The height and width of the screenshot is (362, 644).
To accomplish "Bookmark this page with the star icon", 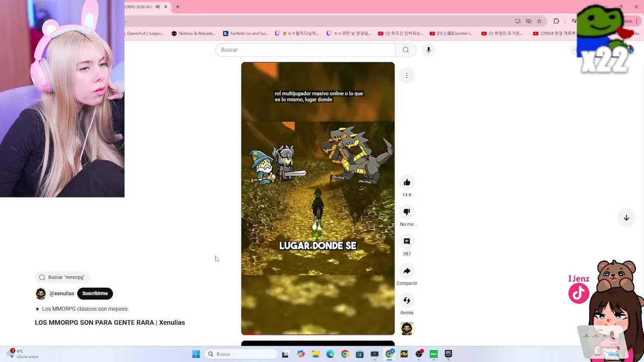I will 539,21.
